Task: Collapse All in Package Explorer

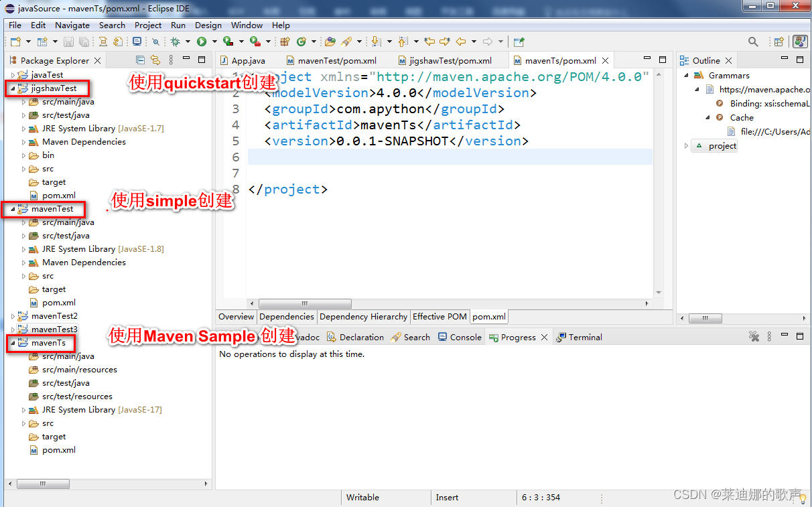Action: point(140,60)
